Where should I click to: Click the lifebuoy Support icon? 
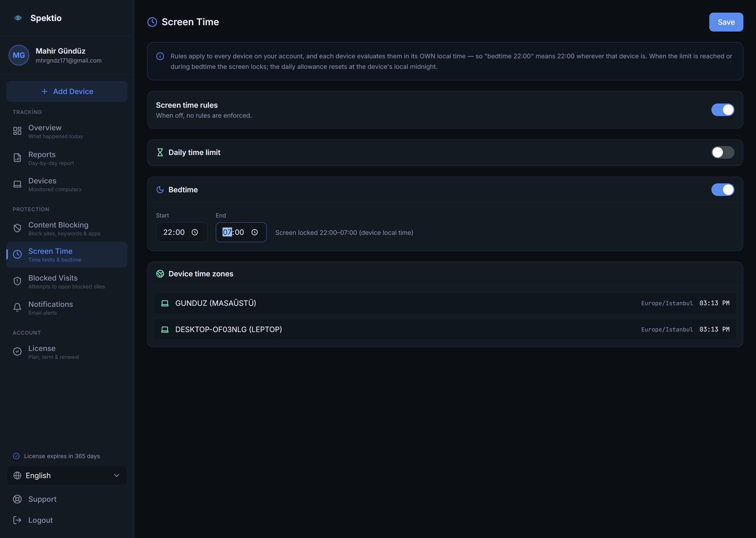[x=17, y=499]
